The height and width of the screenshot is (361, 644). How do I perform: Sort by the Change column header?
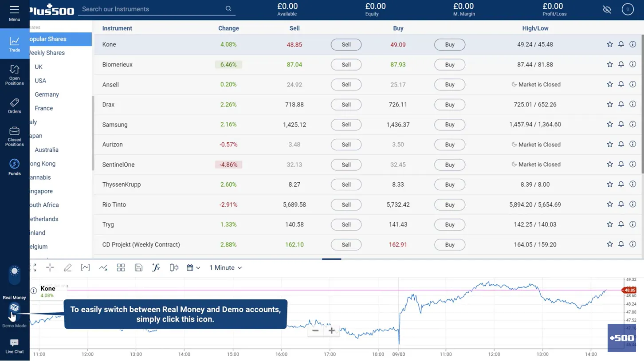coord(228,28)
